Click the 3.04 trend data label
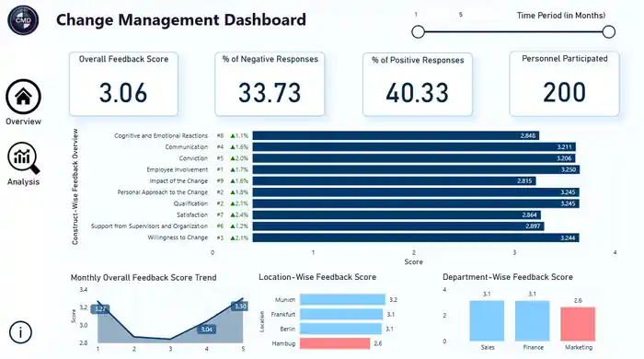The height and width of the screenshot is (359, 644). (x=207, y=330)
